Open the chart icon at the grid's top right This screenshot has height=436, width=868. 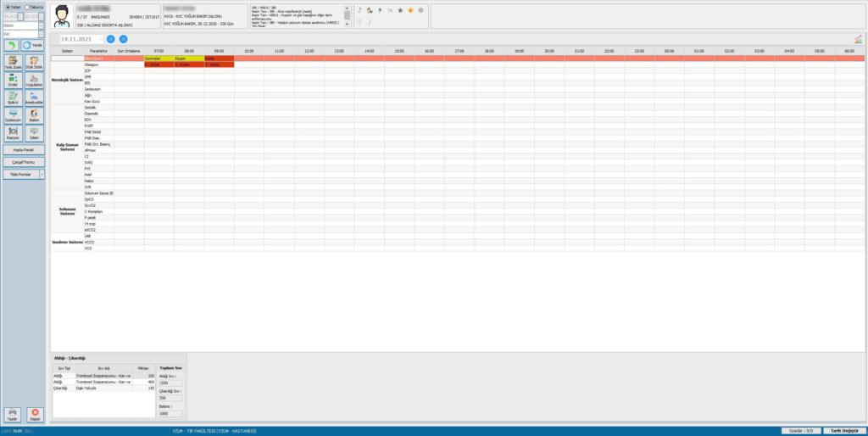coord(858,39)
